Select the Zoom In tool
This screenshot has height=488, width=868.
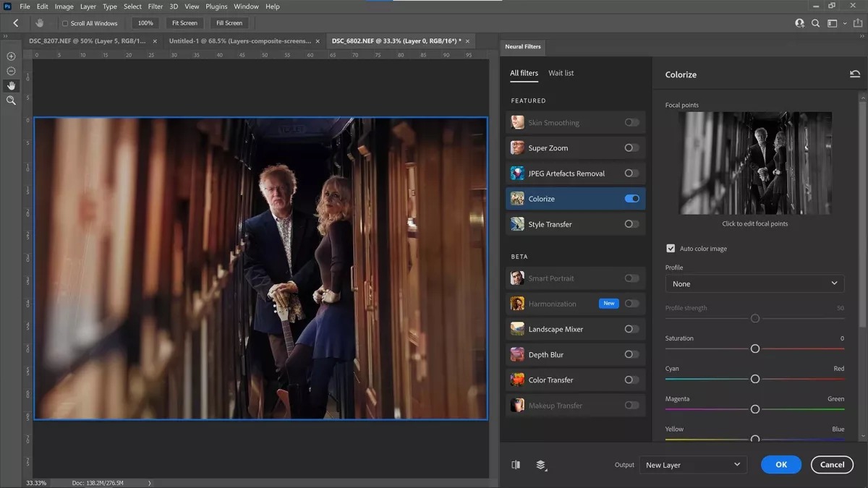11,56
